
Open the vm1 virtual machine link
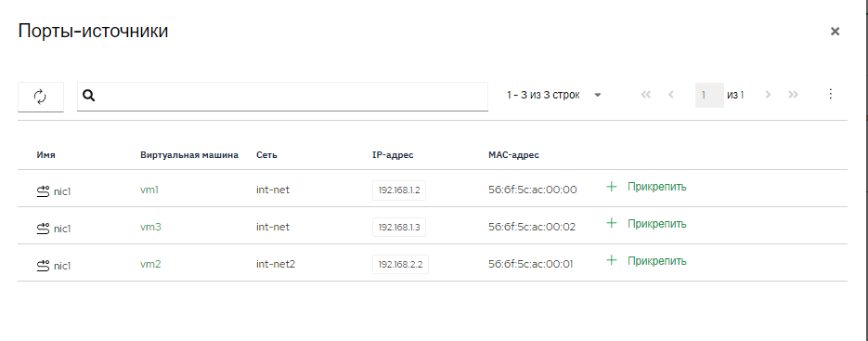(149, 190)
